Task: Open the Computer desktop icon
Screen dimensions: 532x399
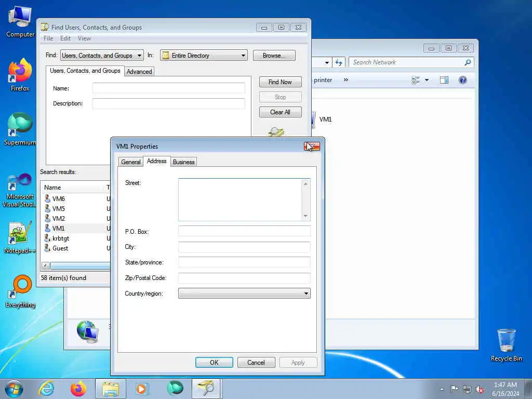Action: (20, 22)
